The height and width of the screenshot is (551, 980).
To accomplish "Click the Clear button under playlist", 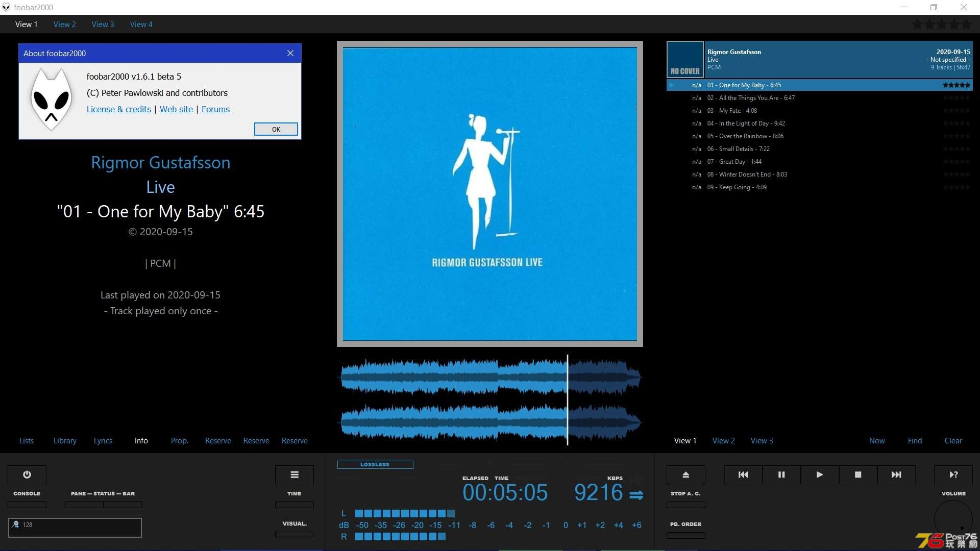I will pyautogui.click(x=953, y=441).
